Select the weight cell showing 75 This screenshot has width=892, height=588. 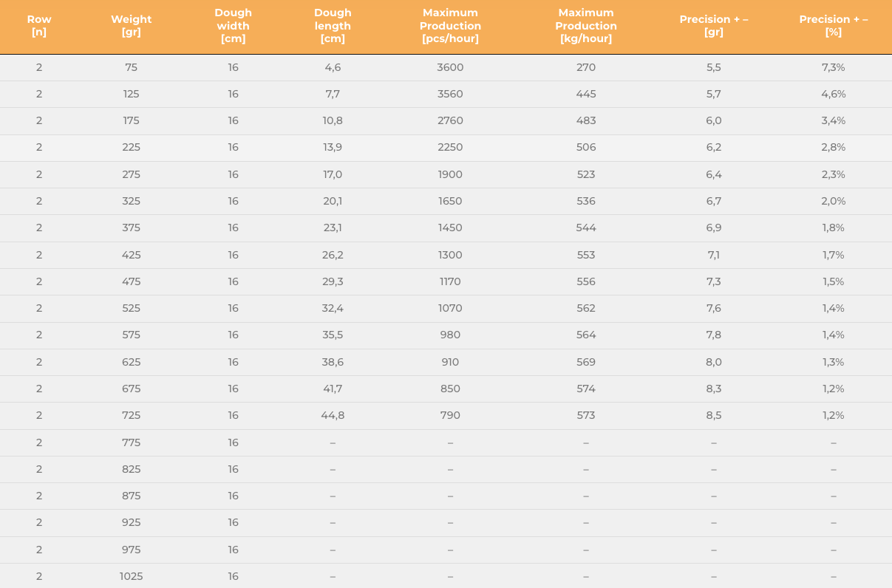[131, 67]
